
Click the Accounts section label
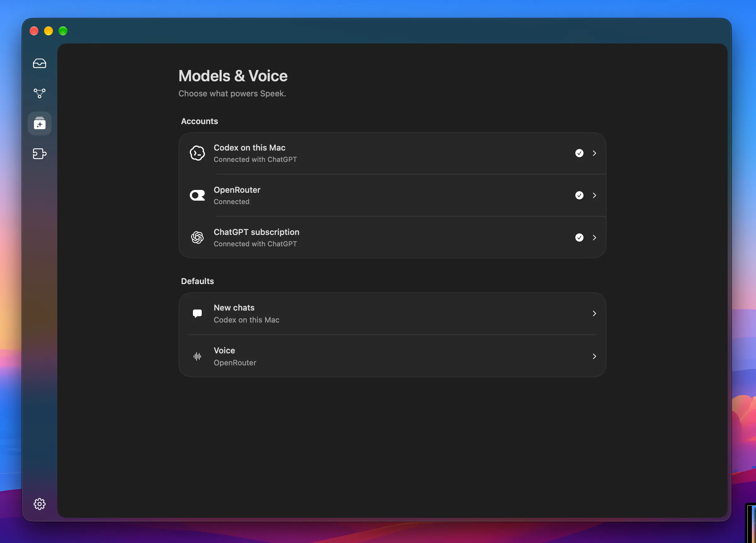coord(199,121)
